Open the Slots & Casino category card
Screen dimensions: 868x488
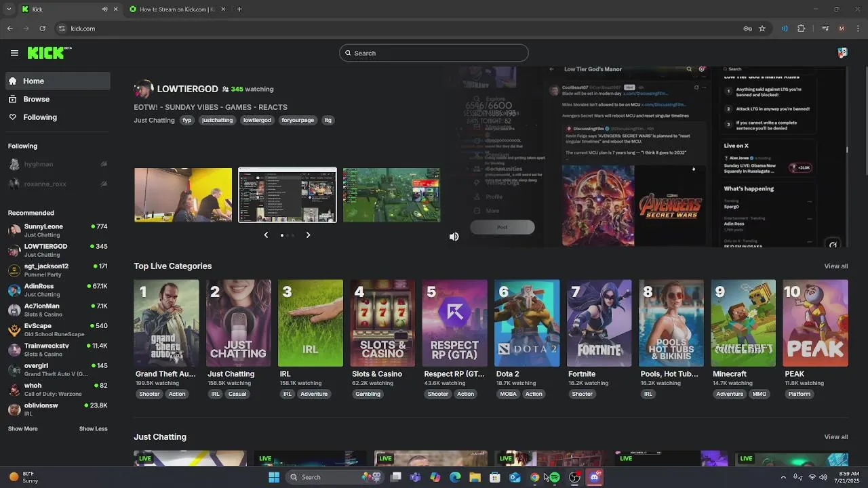click(382, 323)
